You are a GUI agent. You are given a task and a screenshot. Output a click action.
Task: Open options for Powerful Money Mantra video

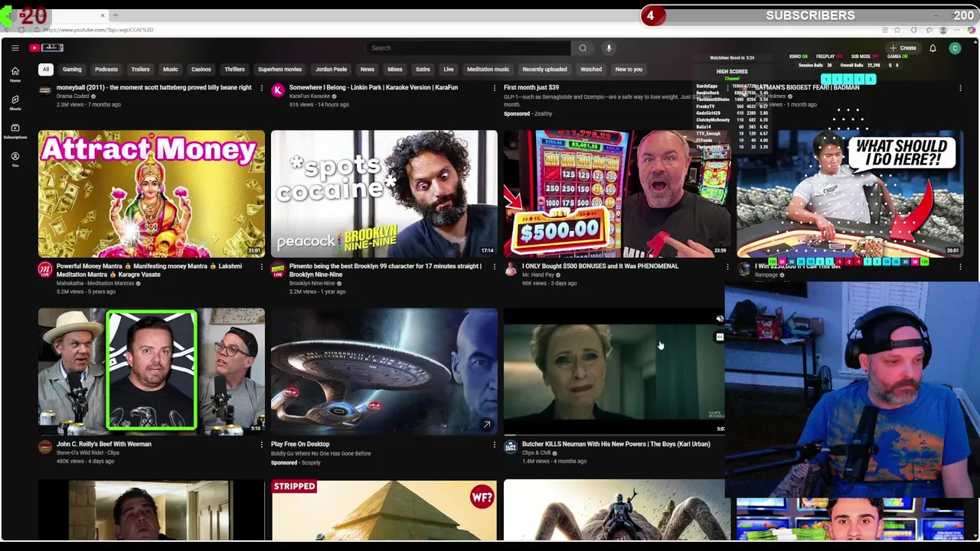tap(261, 267)
